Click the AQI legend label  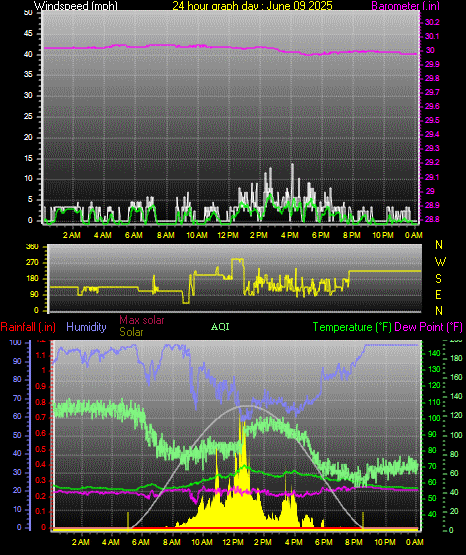pos(220,327)
